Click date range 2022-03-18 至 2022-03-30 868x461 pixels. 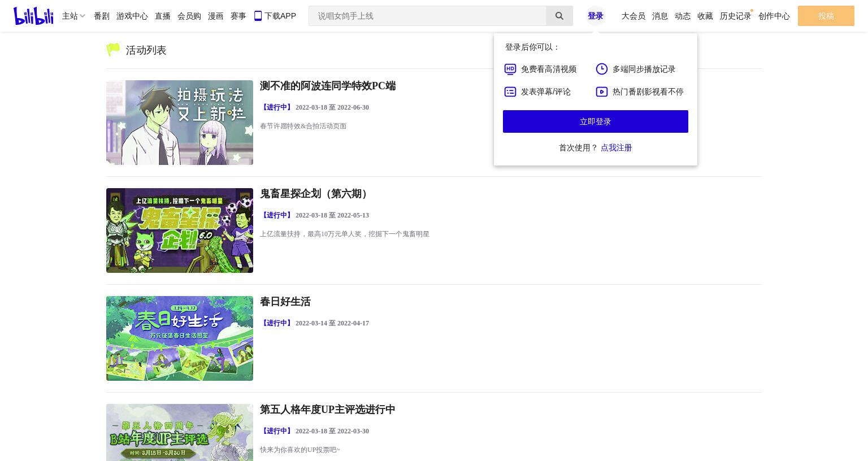pyautogui.click(x=332, y=431)
